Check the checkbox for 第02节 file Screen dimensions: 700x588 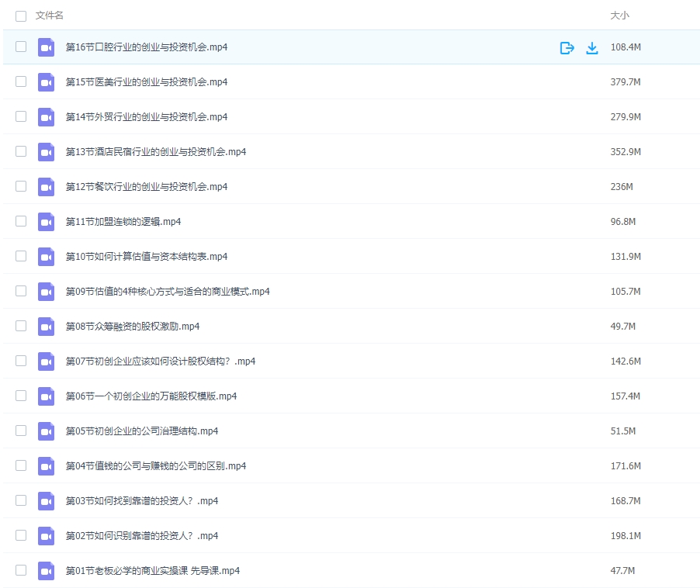[x=21, y=535]
